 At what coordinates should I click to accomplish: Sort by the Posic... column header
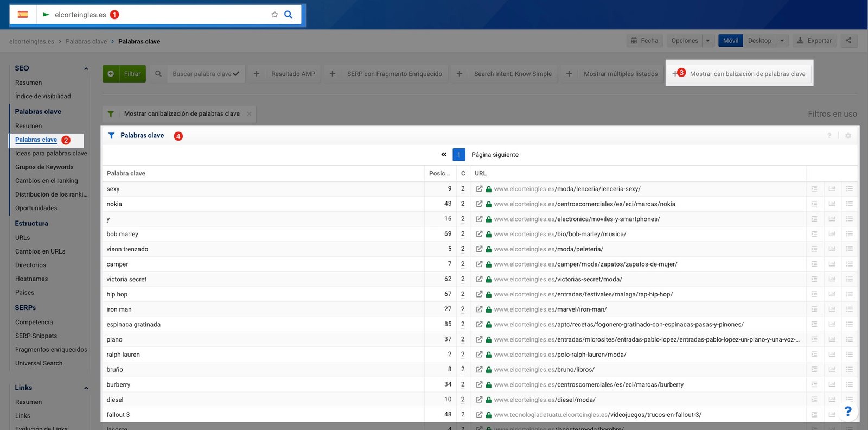pos(439,174)
